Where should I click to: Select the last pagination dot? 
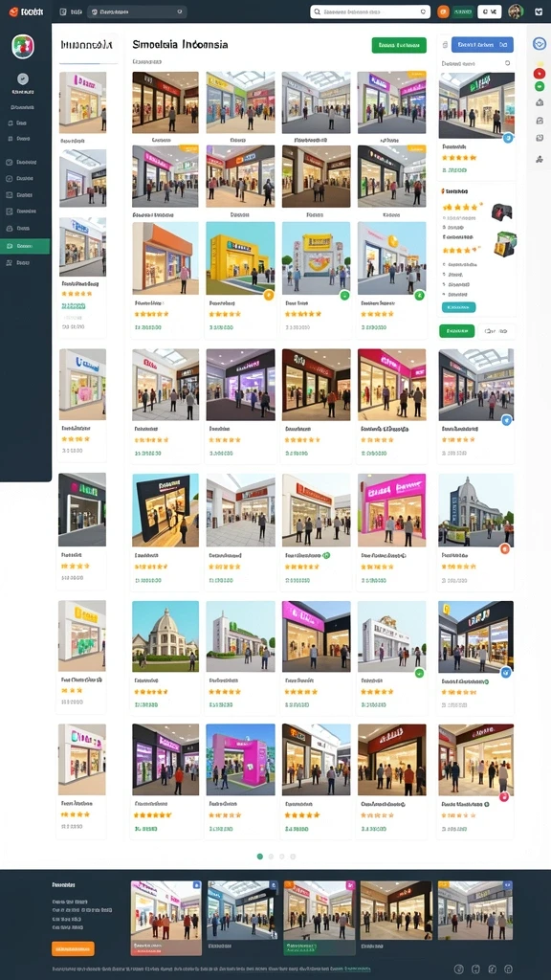click(293, 857)
